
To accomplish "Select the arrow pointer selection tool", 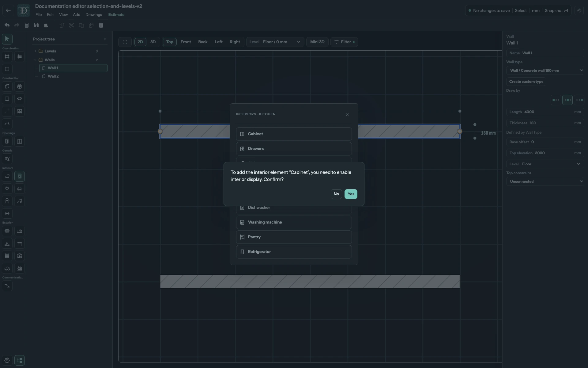I will [x=7, y=39].
